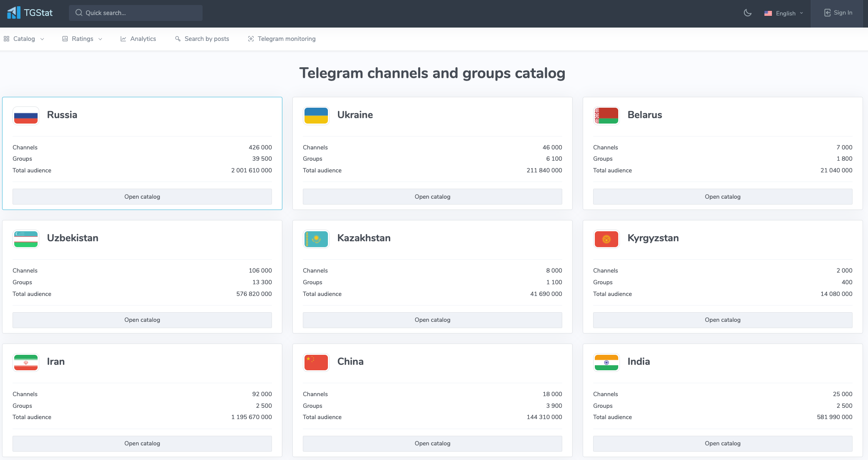Click the Ukraine flag icon
Screen dimensions: 868x460
pos(316,116)
